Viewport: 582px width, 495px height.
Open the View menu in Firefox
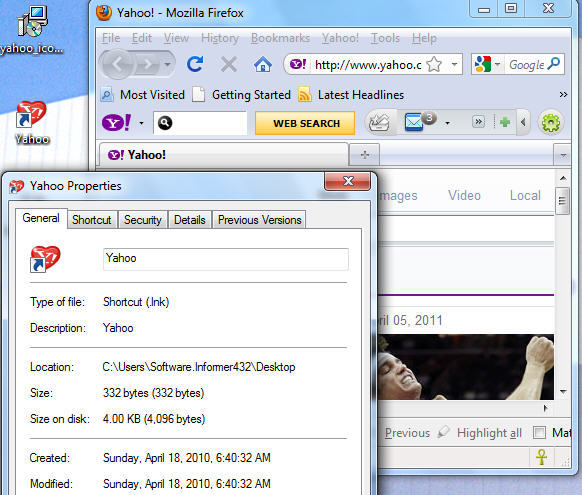[x=176, y=38]
